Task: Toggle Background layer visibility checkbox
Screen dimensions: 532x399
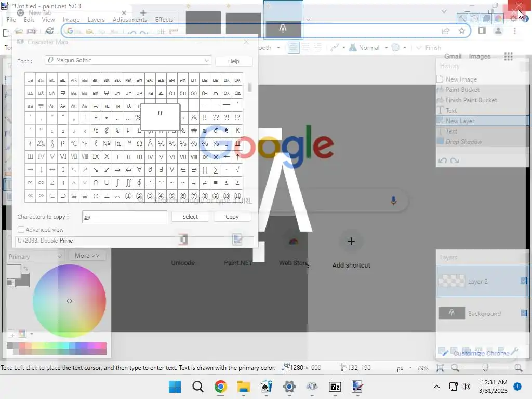Action: pyautogui.click(x=524, y=313)
